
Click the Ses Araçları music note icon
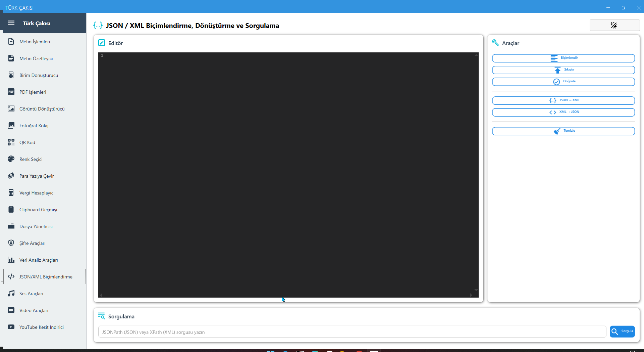(x=11, y=294)
